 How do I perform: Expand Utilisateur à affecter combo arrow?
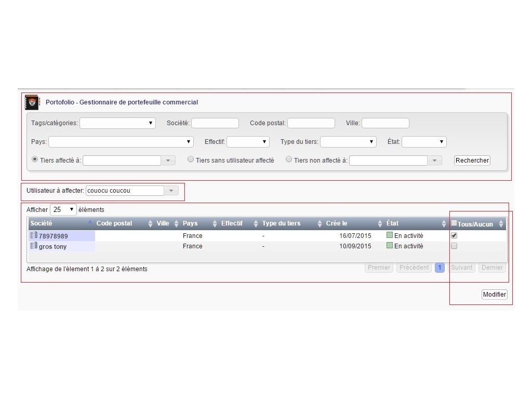click(x=171, y=191)
